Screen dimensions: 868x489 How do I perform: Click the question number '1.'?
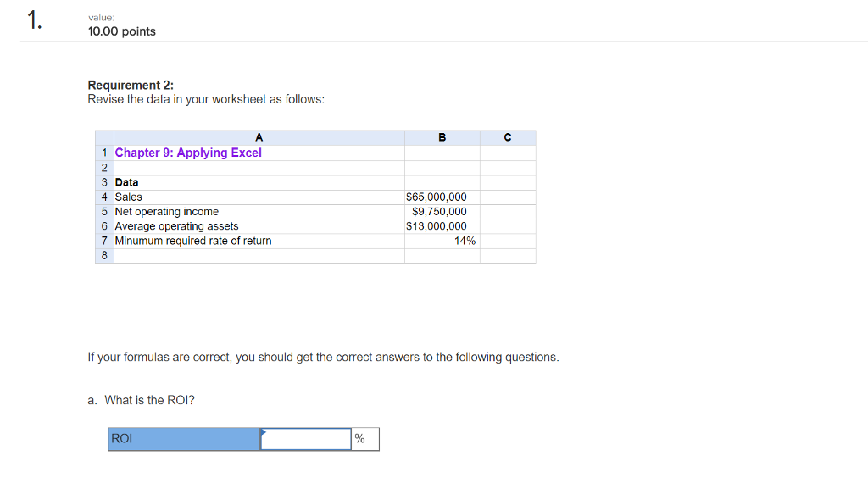click(x=34, y=20)
